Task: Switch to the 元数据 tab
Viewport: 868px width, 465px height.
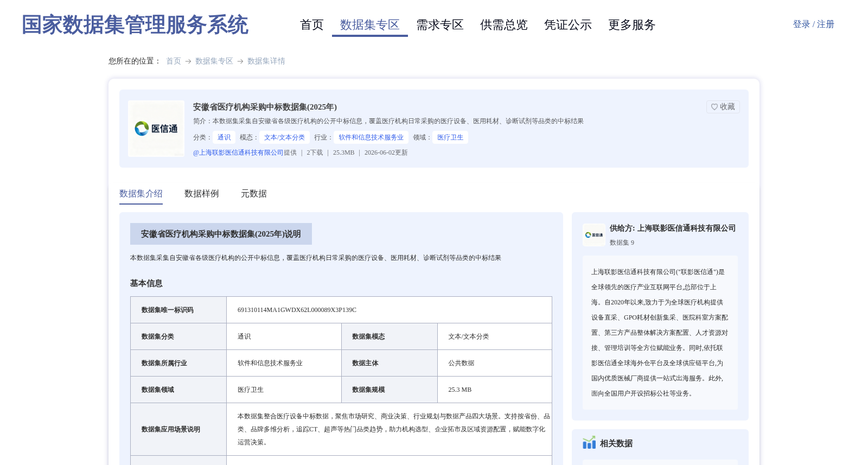Action: pos(254,194)
